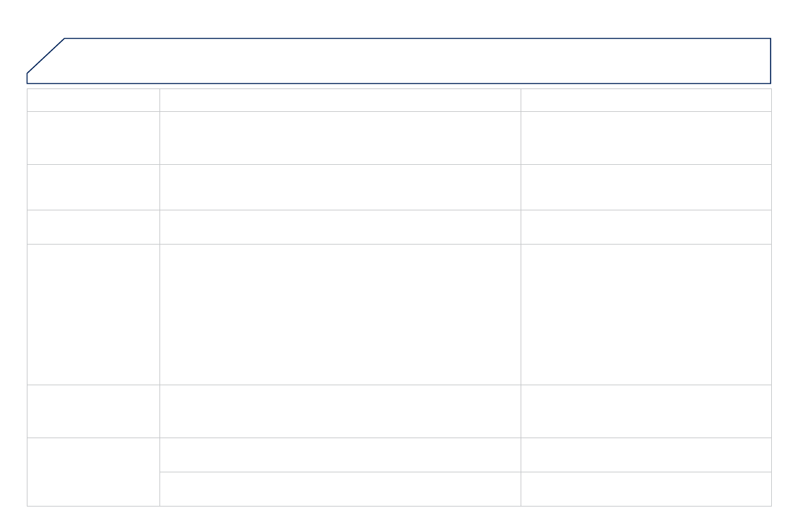Select the right-hand header cell

(646, 100)
